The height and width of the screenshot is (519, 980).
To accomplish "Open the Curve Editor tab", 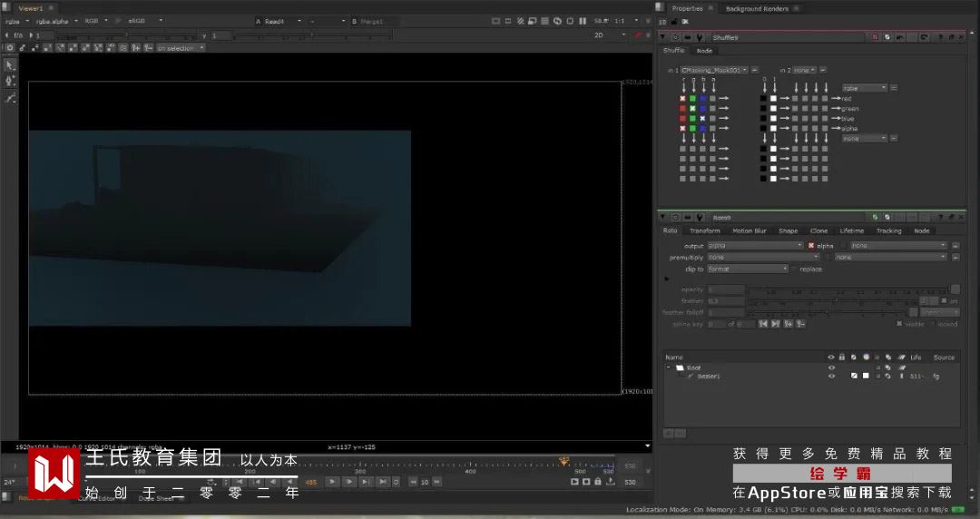I will click(96, 498).
